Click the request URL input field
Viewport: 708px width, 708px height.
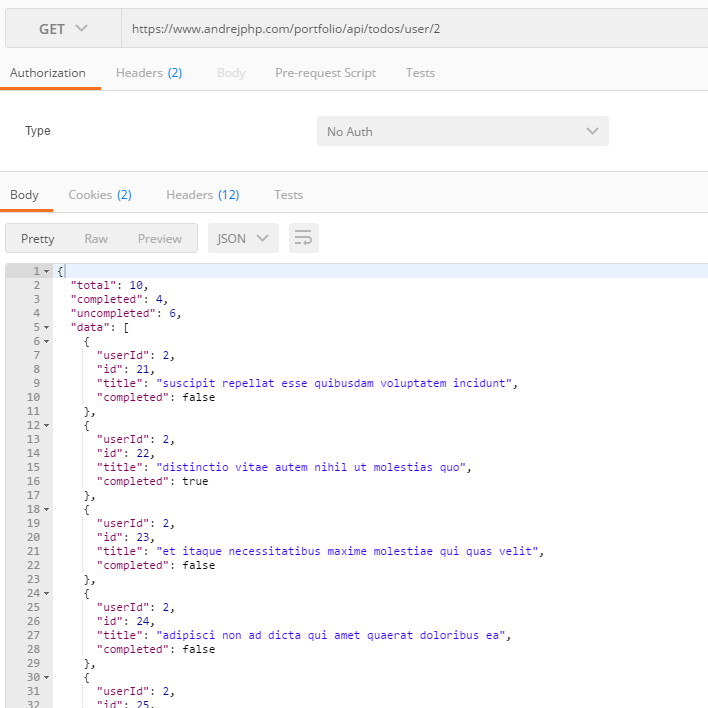pyautogui.click(x=415, y=28)
